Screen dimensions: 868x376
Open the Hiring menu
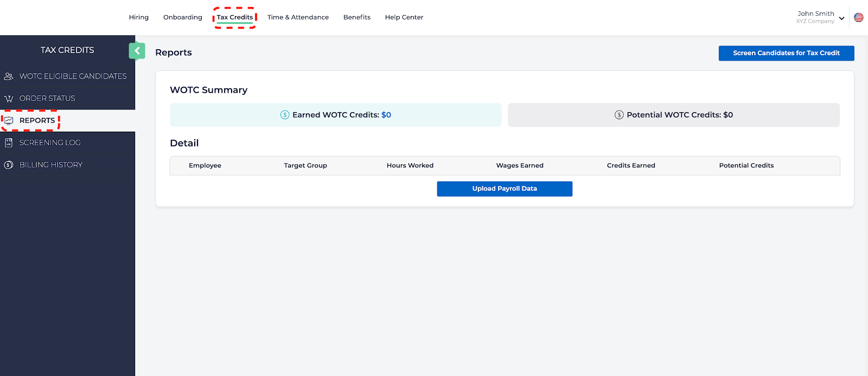139,17
